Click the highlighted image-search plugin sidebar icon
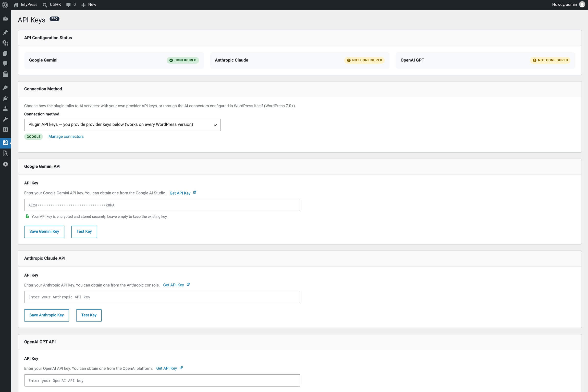Image resolution: width=588 pixels, height=392 pixels. point(5,143)
